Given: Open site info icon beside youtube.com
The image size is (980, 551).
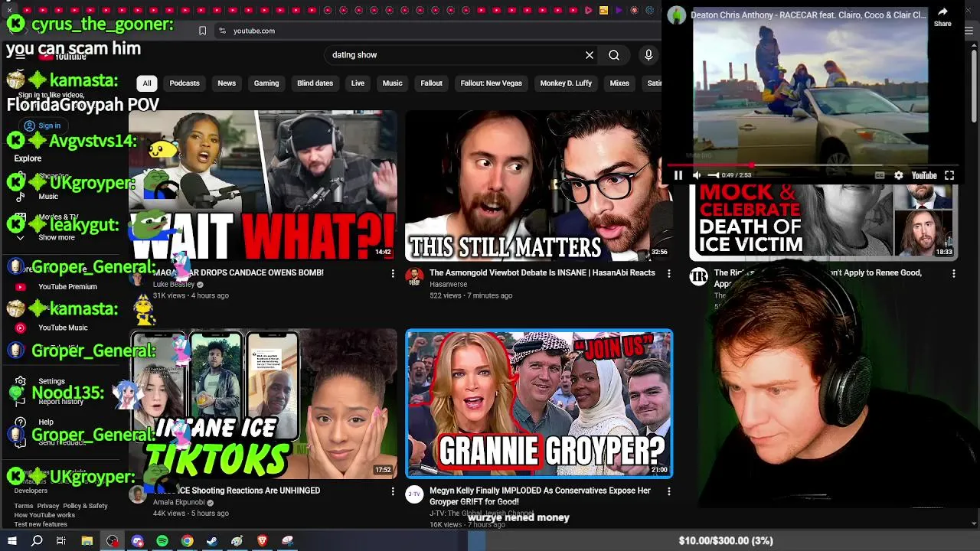Looking at the screenshot, I should click(222, 31).
